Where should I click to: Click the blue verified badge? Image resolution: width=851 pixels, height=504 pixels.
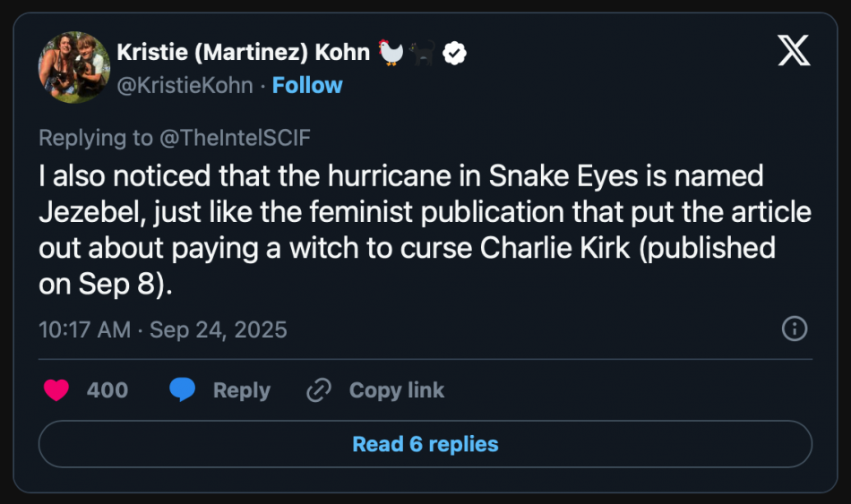click(x=454, y=53)
